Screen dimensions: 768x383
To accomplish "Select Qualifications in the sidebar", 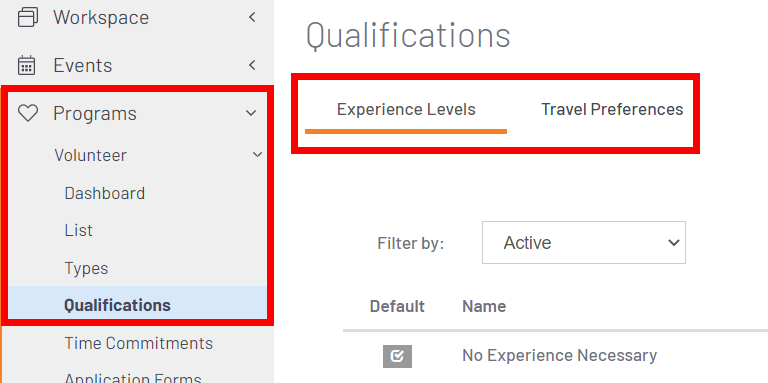I will [x=118, y=305].
